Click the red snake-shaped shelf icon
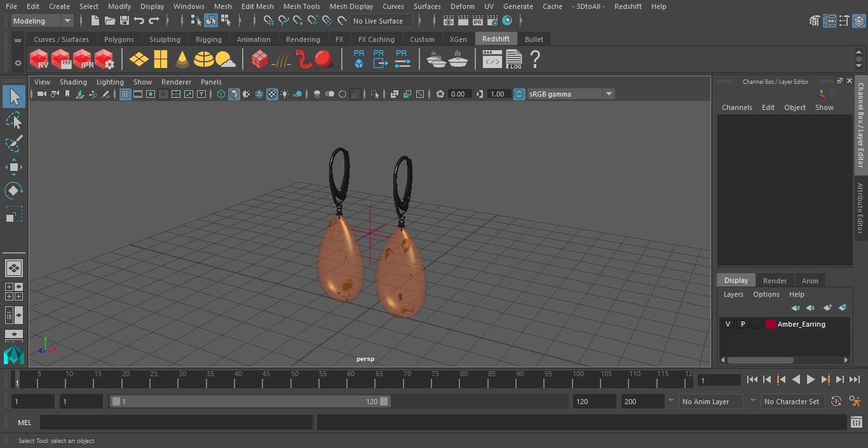The image size is (868, 448). (x=304, y=60)
